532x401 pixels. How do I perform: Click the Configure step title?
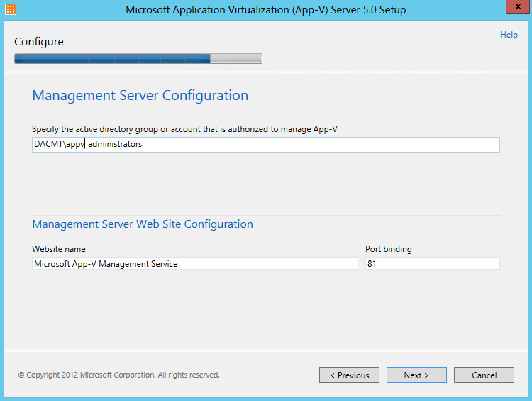(39, 42)
